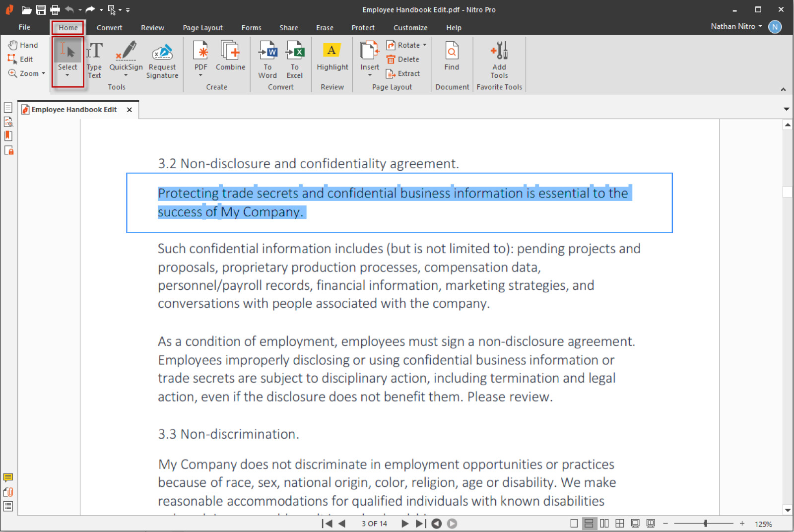794x532 pixels.
Task: Activate the Highlight tool
Action: (x=332, y=56)
